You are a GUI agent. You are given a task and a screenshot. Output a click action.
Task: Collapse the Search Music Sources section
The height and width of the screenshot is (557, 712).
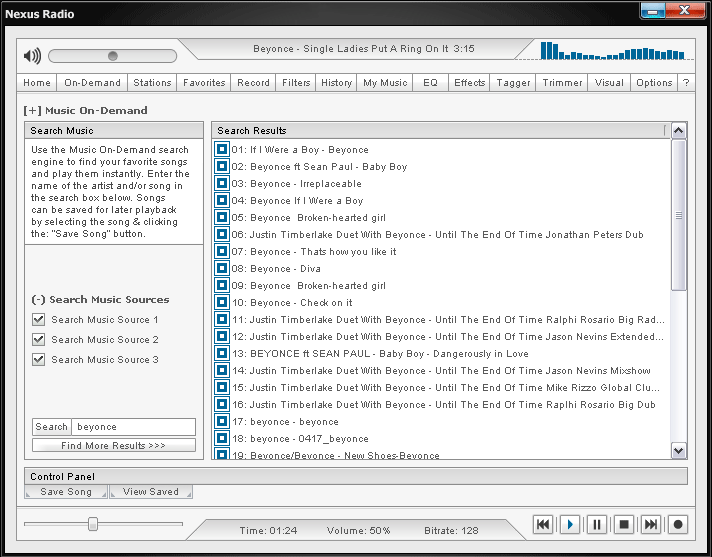(x=38, y=300)
